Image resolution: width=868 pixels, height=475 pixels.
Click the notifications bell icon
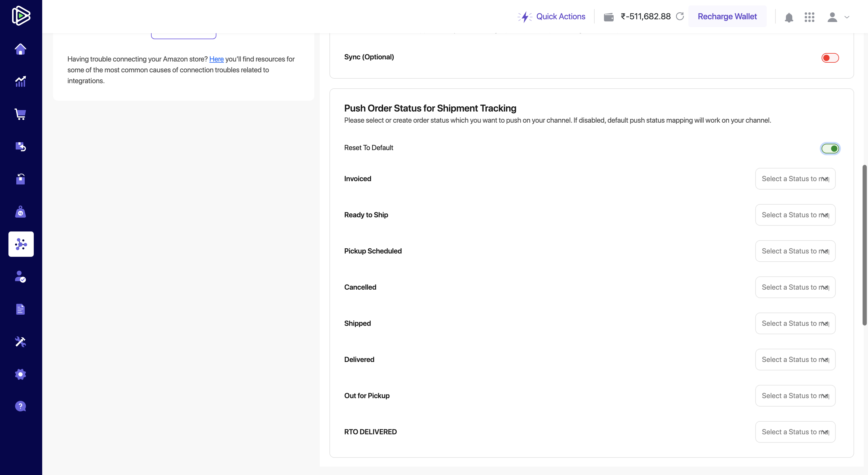pyautogui.click(x=789, y=17)
